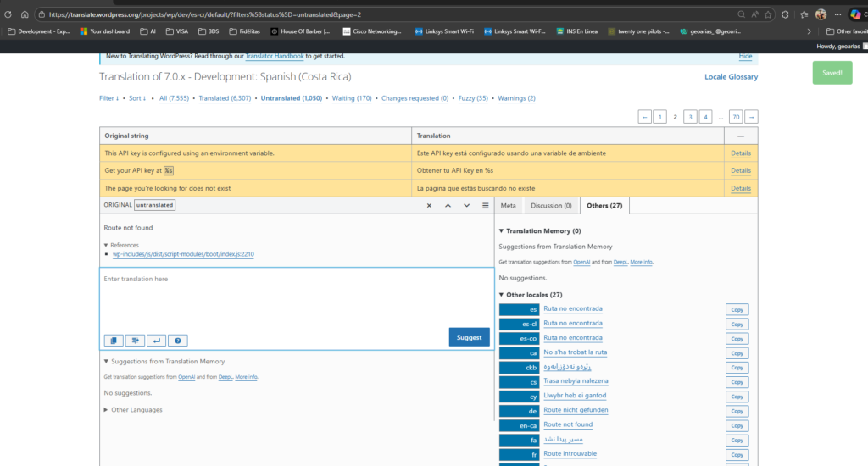Close the translation editor with the X icon
Viewport: 868px width, 466px height.
[429, 206]
